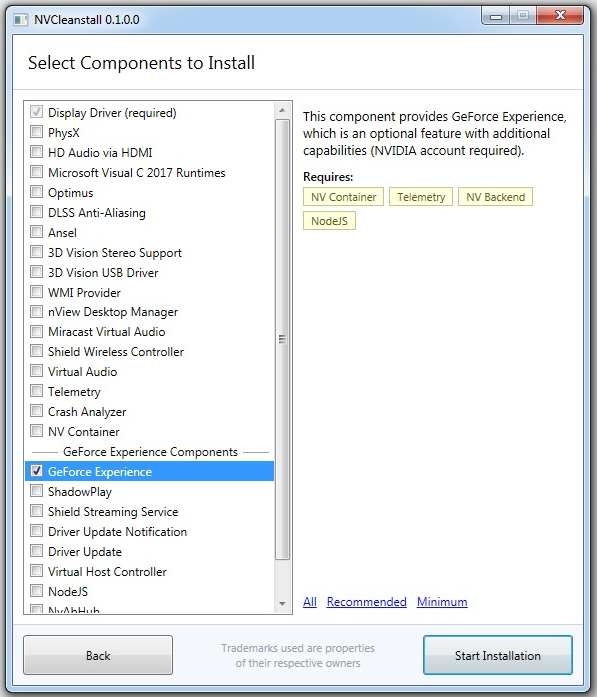Viewport: 597px width, 697px height.
Task: Close the NVCleanstall window
Action: click(x=560, y=16)
